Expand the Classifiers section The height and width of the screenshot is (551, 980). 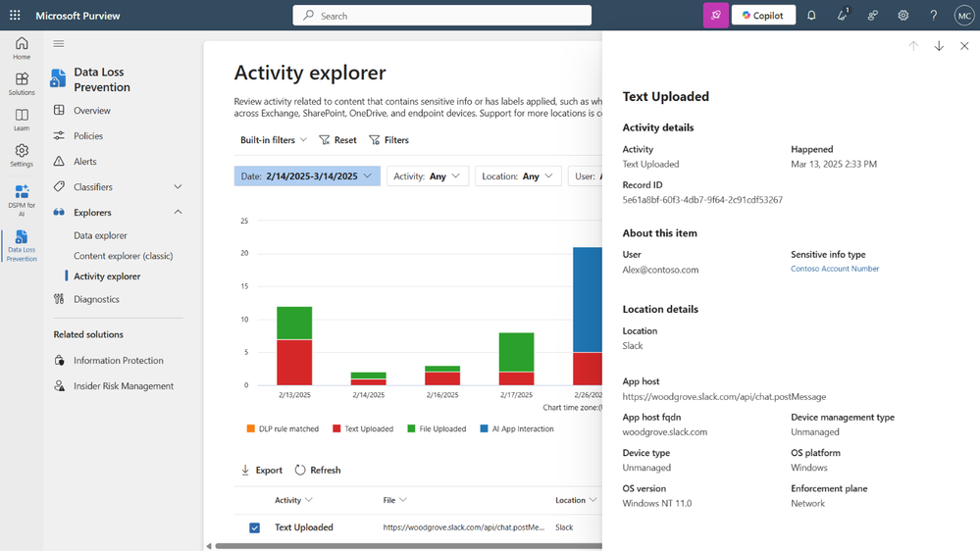pos(178,187)
